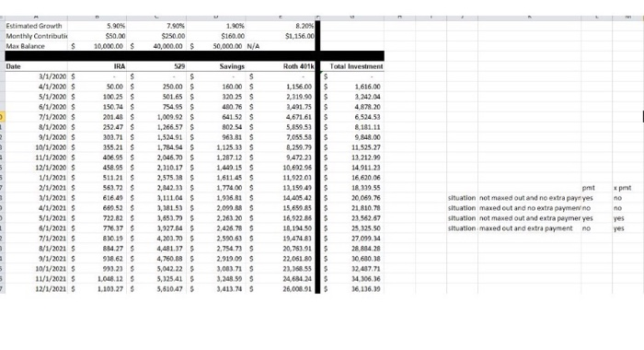Click 529 value 501.65
This screenshot has height=350, width=644.
tap(156, 97)
